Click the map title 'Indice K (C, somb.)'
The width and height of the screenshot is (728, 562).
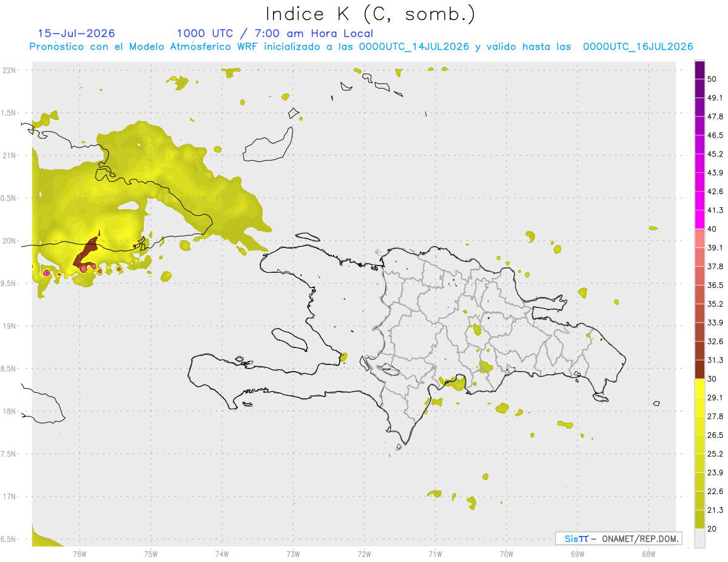coord(370,13)
